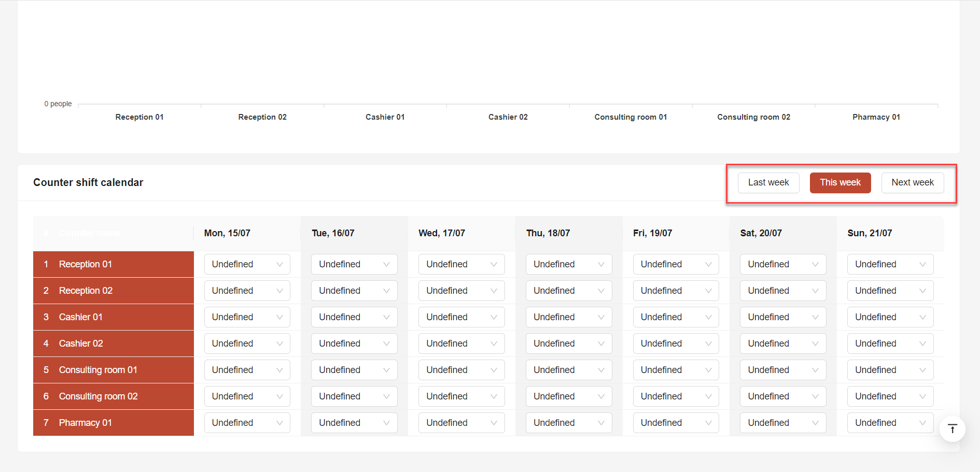
Task: Click Pharmacy 01 label on chart axis
Action: tap(876, 117)
